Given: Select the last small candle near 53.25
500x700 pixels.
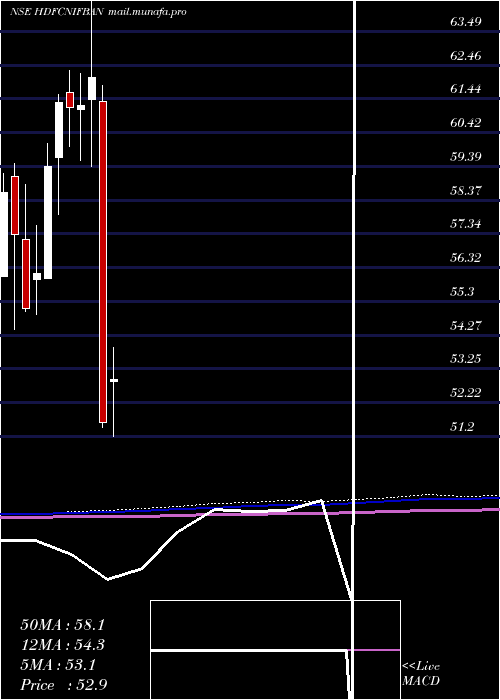Looking at the screenshot, I should (x=114, y=380).
